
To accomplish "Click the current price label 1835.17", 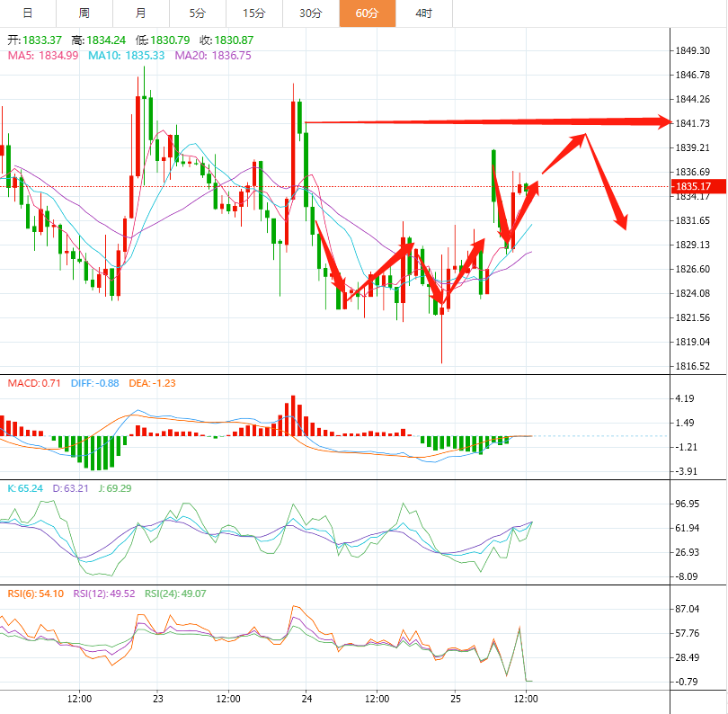I will tap(698, 186).
